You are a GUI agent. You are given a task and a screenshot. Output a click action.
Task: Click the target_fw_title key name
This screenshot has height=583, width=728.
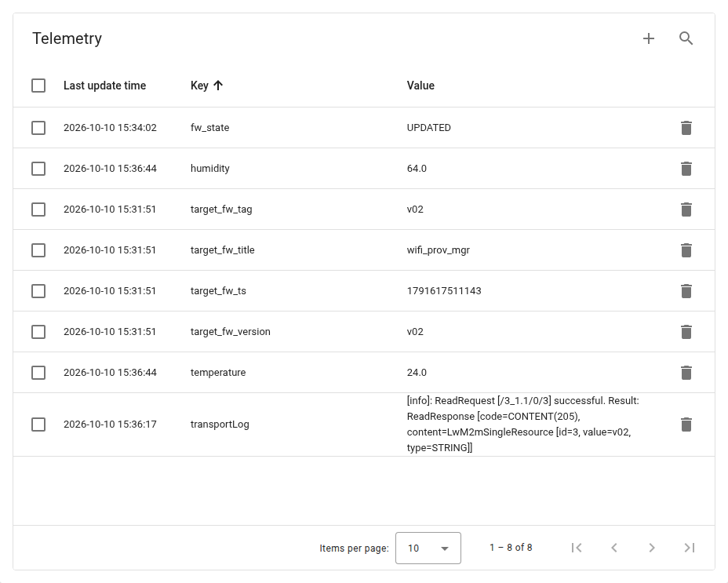coord(222,250)
